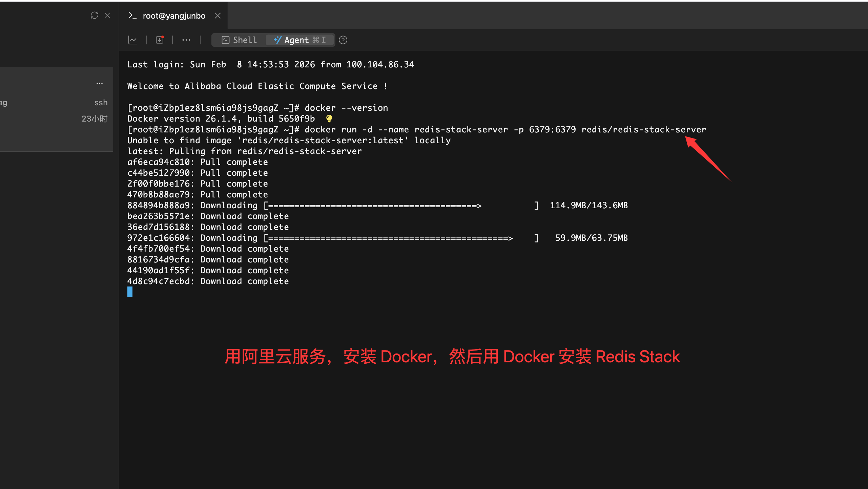Open the server monitoring chart icon
Viewport: 868px width, 489px height.
point(132,40)
